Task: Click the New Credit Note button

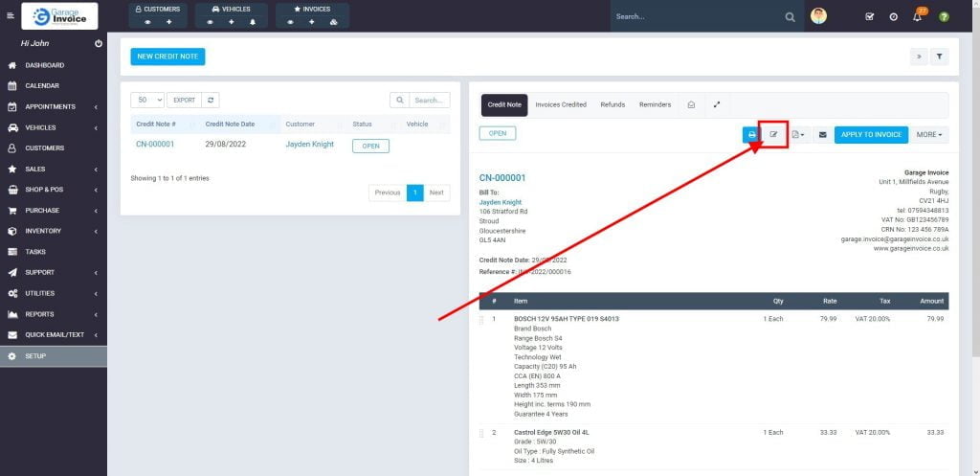Action: tap(167, 57)
